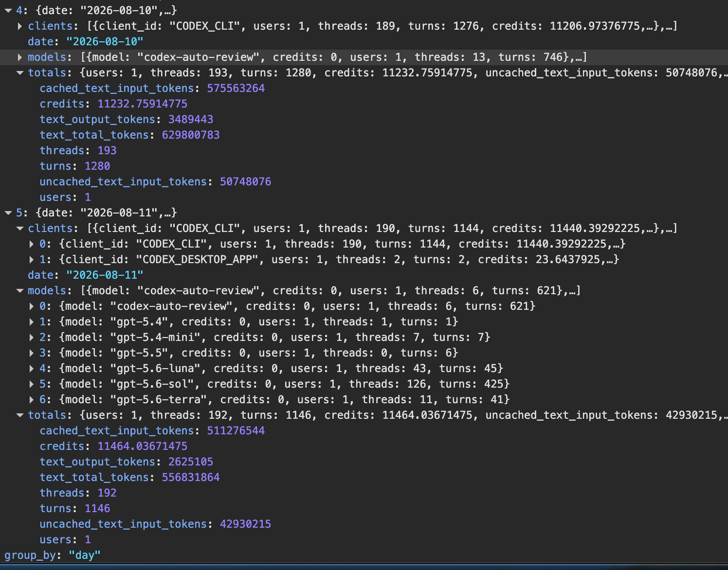Select cached_text_input_tokens value 575563264

[x=236, y=88]
